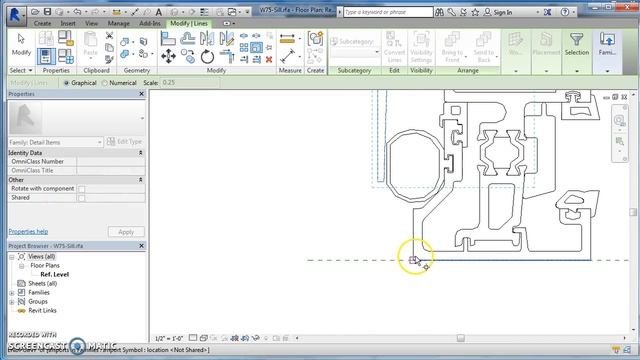Viewport: 640px width, 360px height.
Task: Select the Modify arrow tool
Action: click(21, 44)
